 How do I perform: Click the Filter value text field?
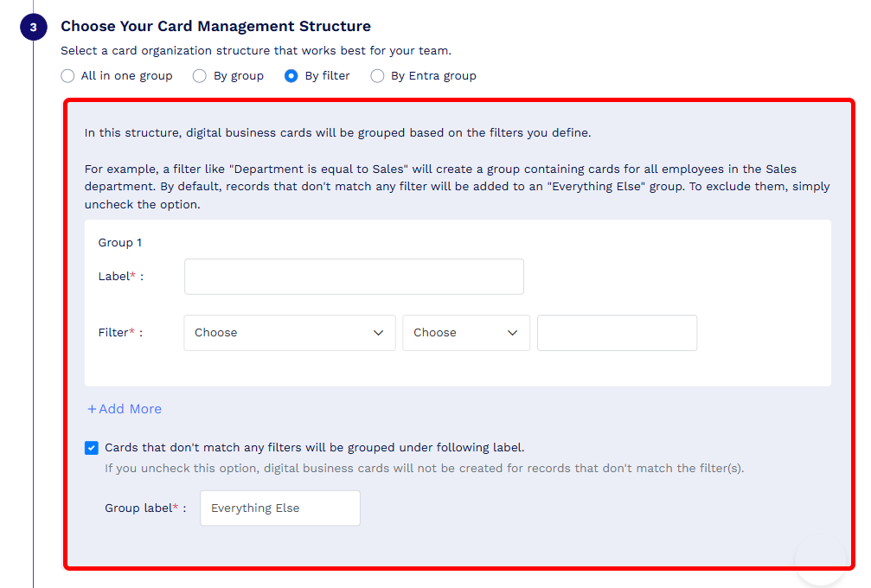pyautogui.click(x=618, y=333)
